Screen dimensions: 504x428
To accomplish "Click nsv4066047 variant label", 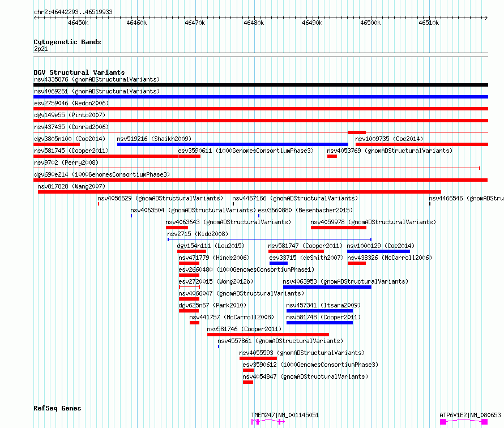I will (241, 293).
